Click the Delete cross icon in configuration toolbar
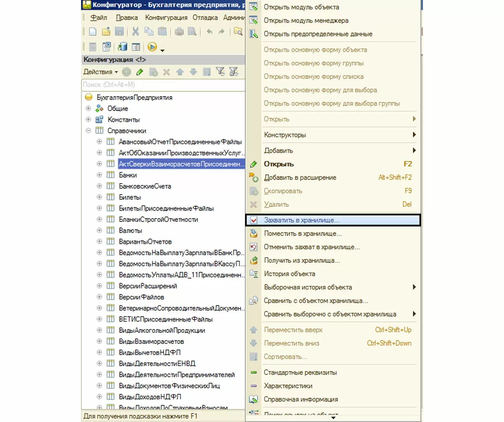504x422 pixels. coord(166,72)
